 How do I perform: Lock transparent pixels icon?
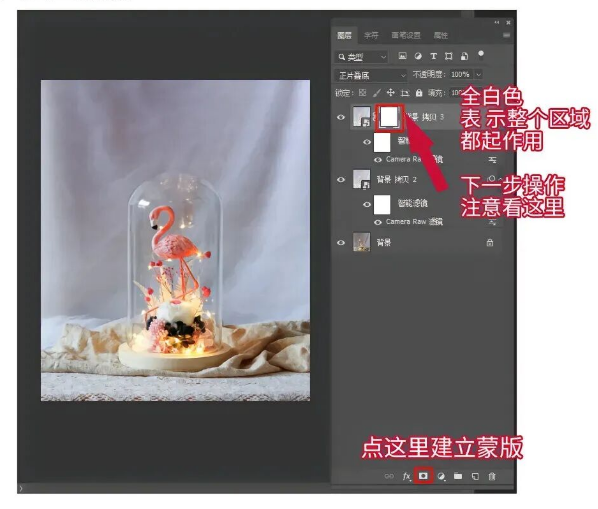(x=363, y=93)
